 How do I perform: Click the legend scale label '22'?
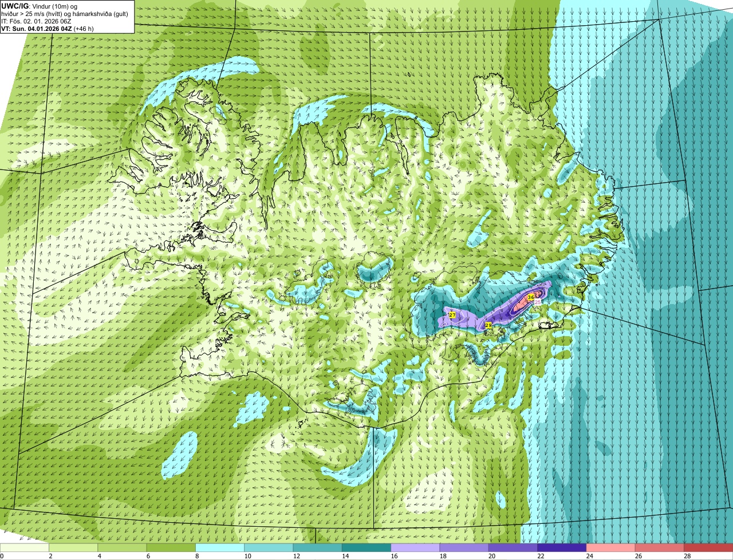pos(541,556)
